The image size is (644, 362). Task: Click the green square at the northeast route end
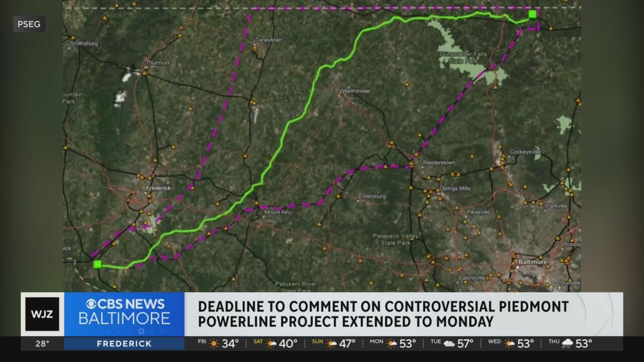532,14
